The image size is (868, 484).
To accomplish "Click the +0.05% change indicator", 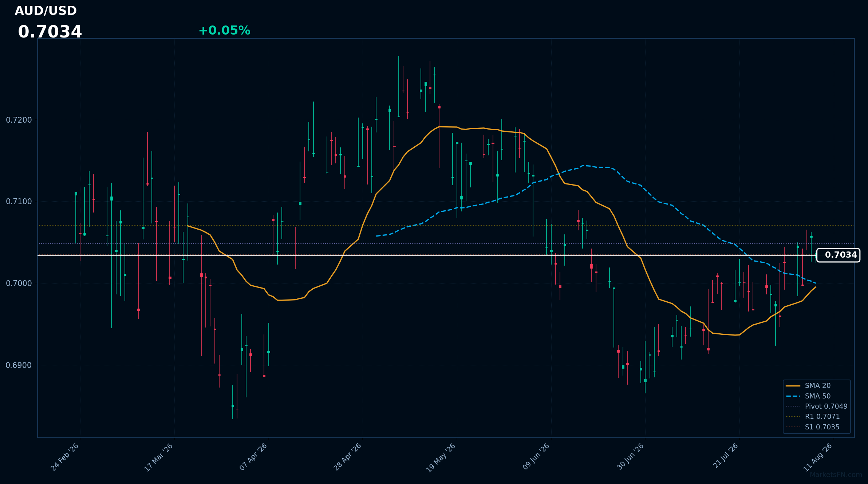I will 224,31.
